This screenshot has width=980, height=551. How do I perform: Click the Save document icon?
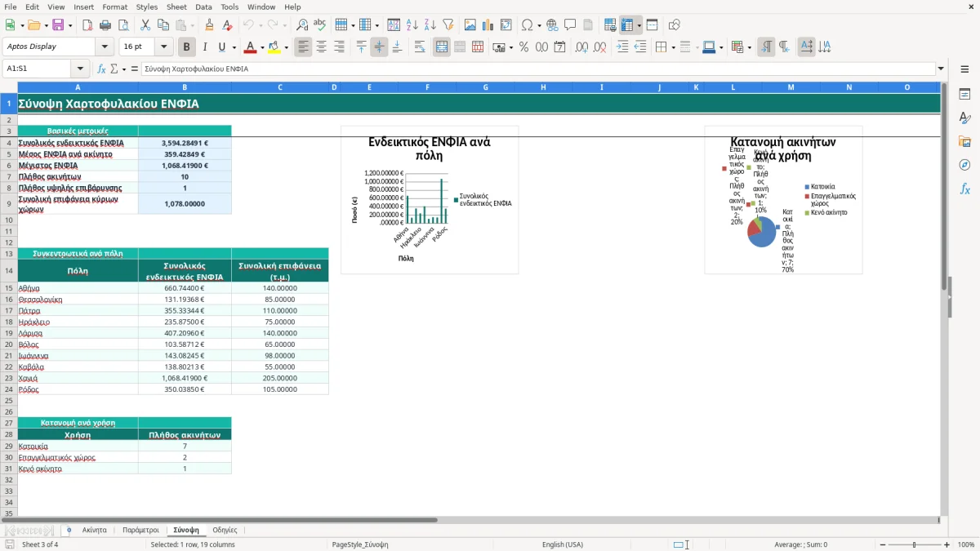click(58, 25)
